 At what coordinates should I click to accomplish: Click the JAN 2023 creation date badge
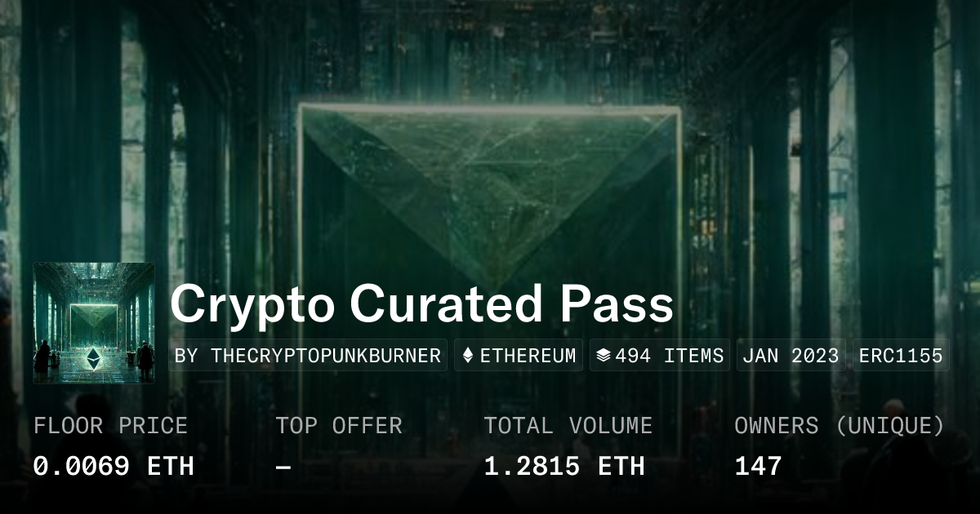pos(791,356)
